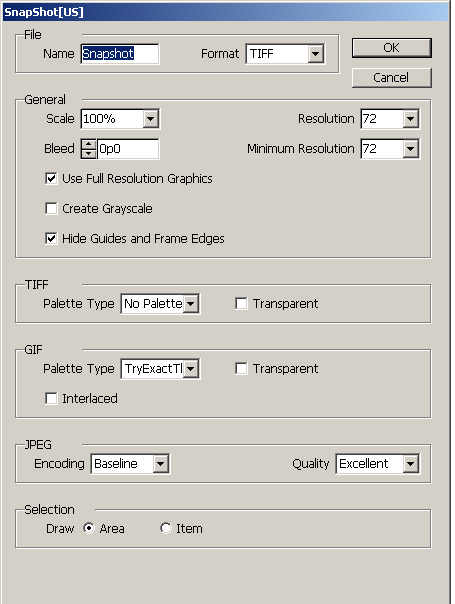Screen dimensions: 455x604
Task: Toggle Hide Guides and Frame Edges
Action: (51, 238)
